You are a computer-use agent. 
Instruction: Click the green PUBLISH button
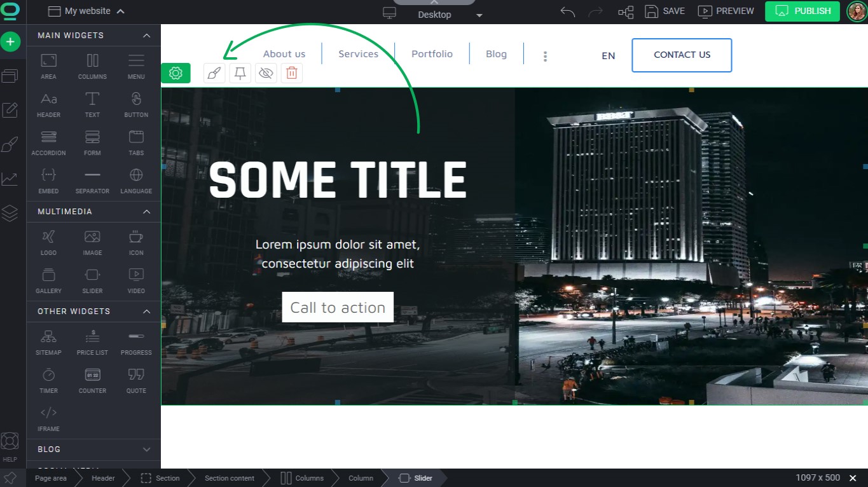click(804, 11)
